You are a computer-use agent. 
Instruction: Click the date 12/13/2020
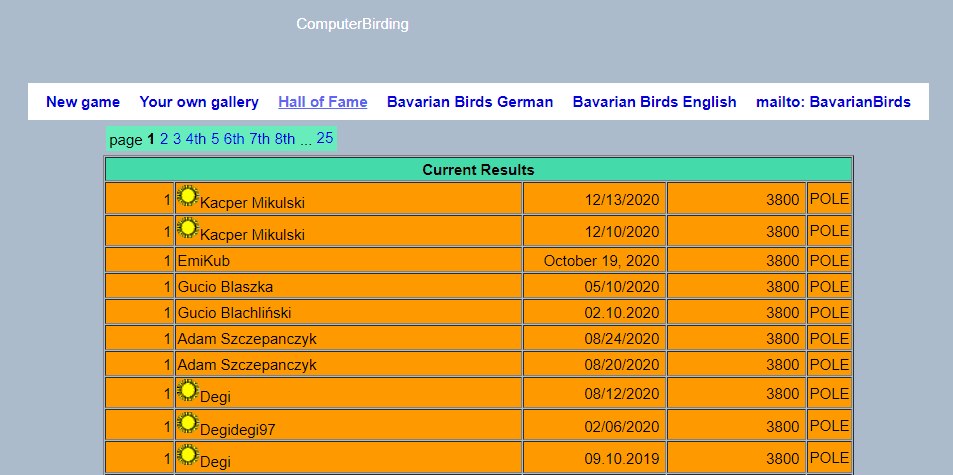[x=622, y=200]
